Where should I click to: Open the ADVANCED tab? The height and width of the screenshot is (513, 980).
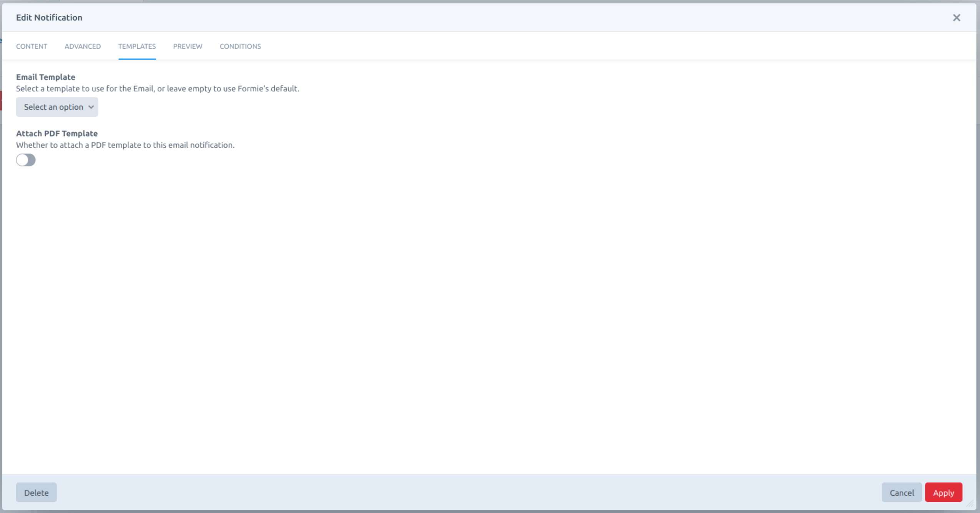pyautogui.click(x=83, y=46)
